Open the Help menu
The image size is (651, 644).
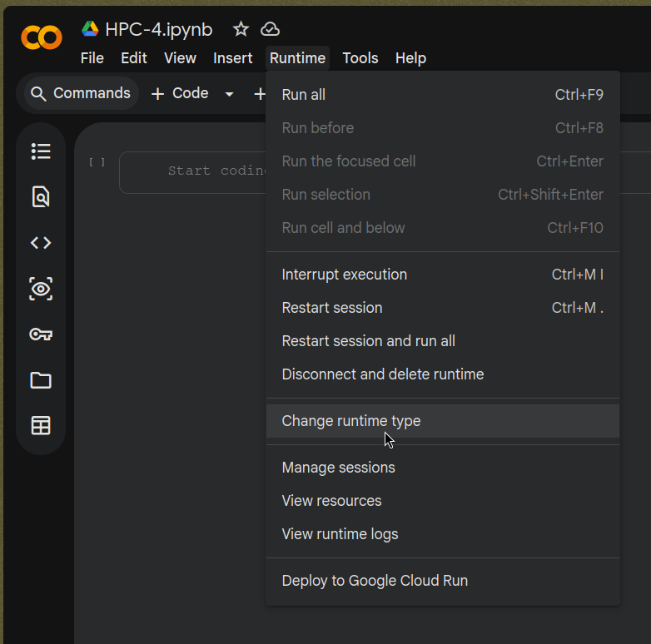(x=410, y=58)
